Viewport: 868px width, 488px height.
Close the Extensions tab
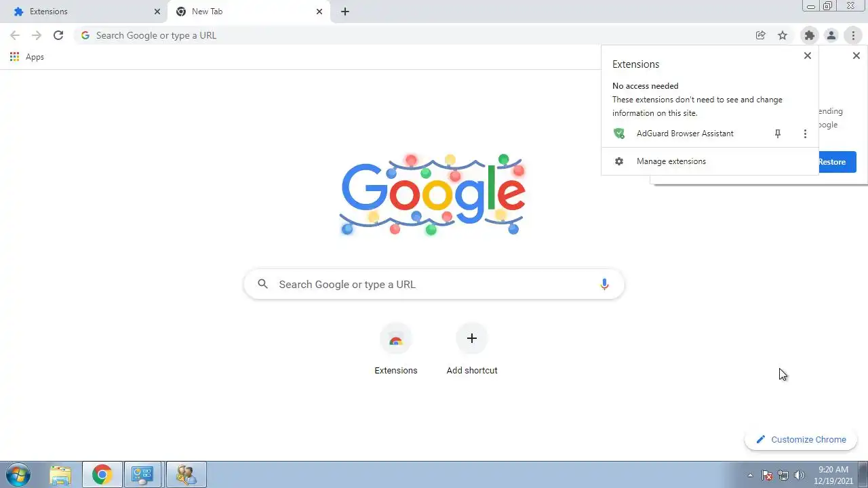point(157,12)
